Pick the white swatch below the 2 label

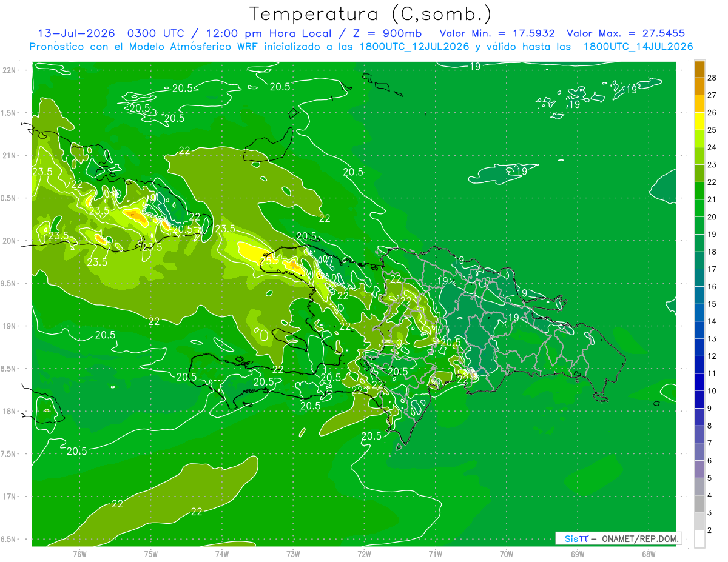[699, 539]
